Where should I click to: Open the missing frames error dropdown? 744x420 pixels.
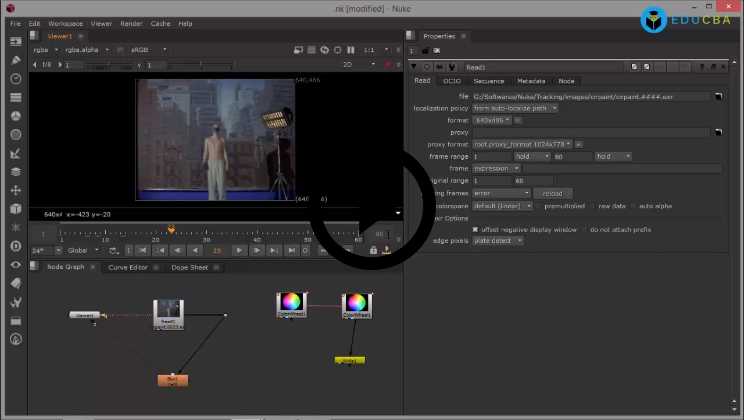501,193
